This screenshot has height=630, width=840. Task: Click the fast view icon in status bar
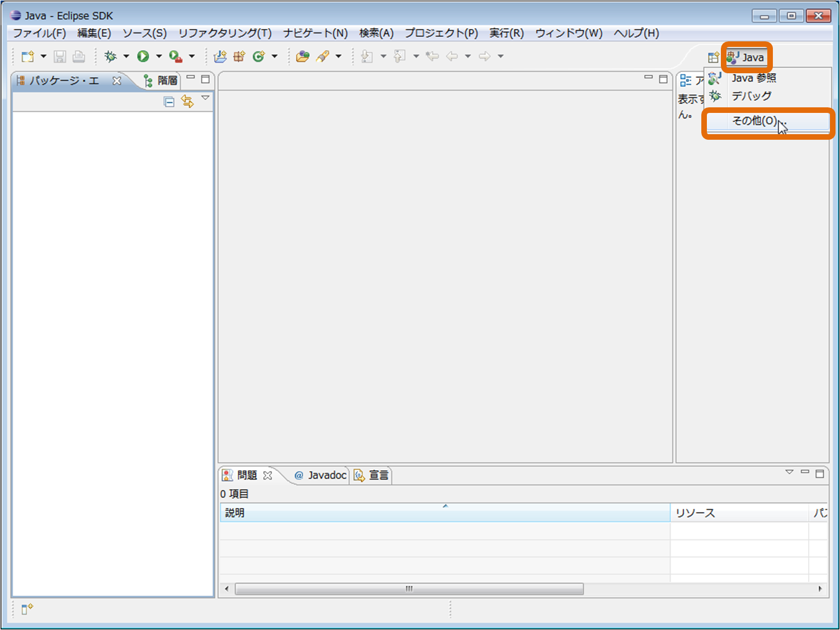[27, 609]
